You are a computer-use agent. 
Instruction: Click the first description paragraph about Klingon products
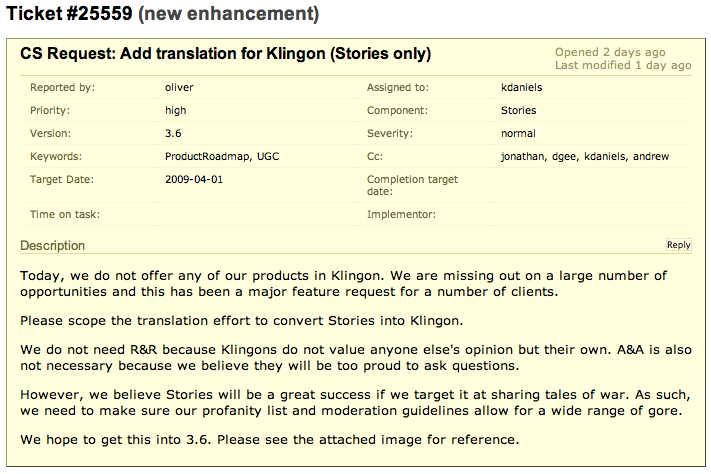[x=343, y=283]
